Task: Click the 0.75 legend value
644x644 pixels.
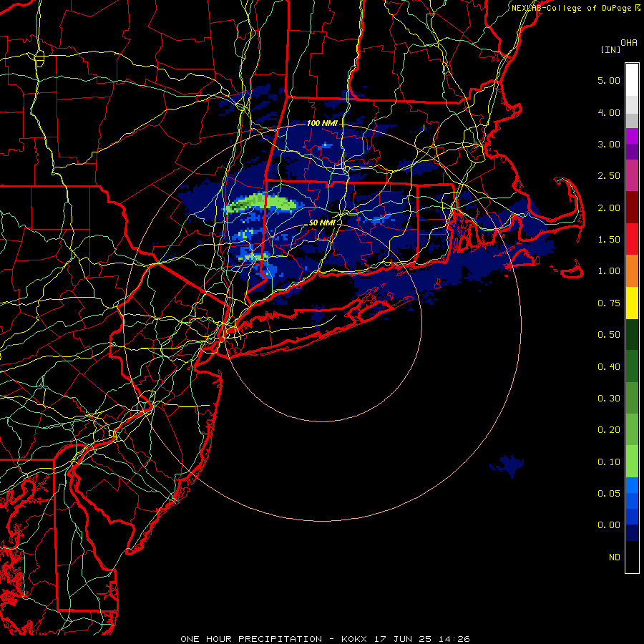Action: click(x=609, y=303)
